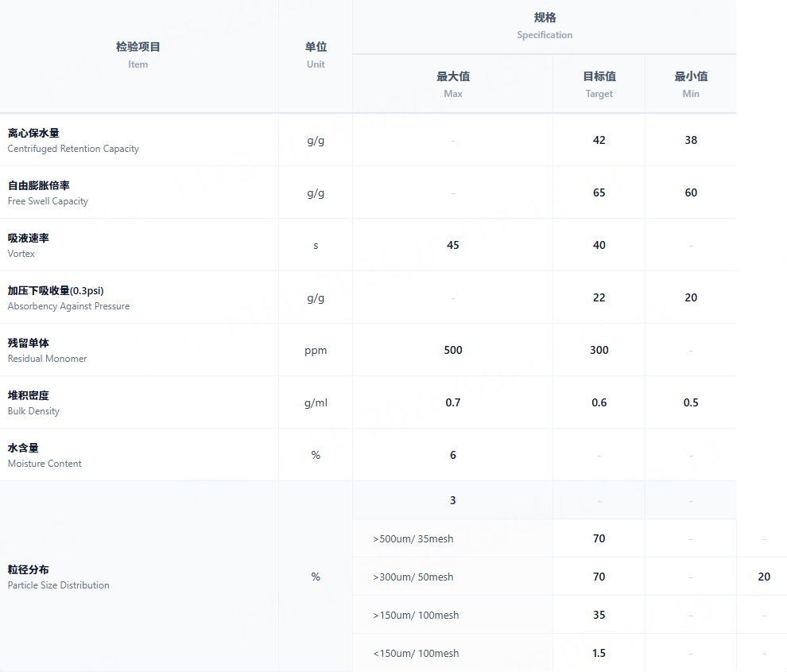The image size is (787, 672).
Task: Select the 离心保水量 Centrifuged Retention Capacity row label
Action: coord(73,141)
